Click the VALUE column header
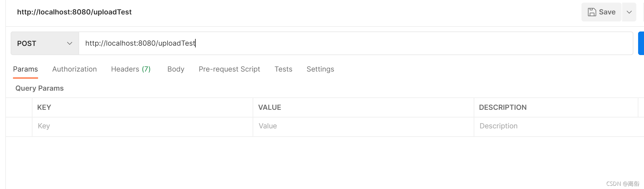The height and width of the screenshot is (189, 644). point(269,107)
